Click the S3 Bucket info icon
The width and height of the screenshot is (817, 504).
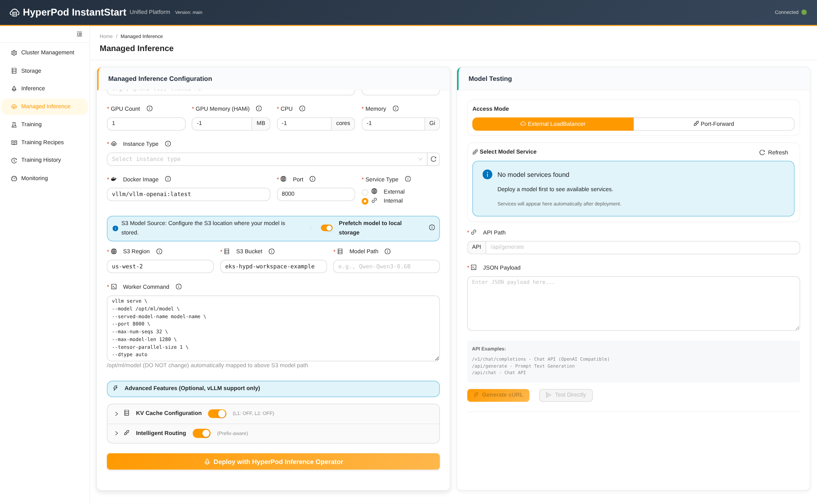(x=272, y=251)
